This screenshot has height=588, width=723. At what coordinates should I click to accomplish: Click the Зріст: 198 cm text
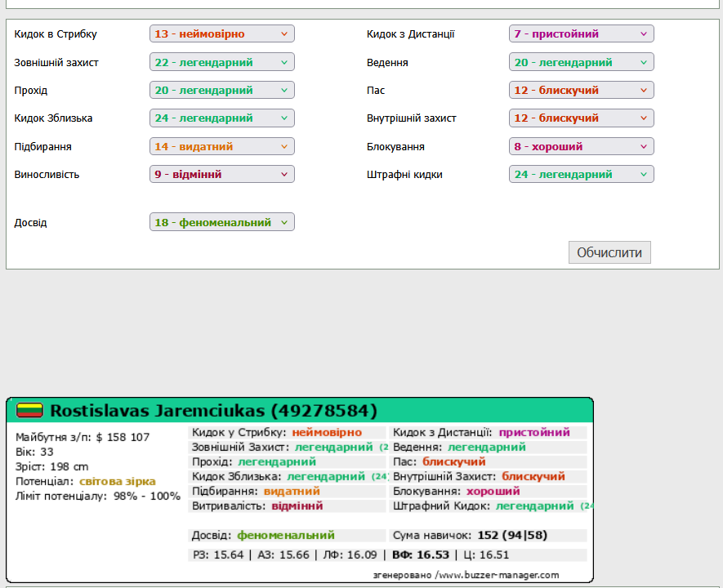pos(51,466)
